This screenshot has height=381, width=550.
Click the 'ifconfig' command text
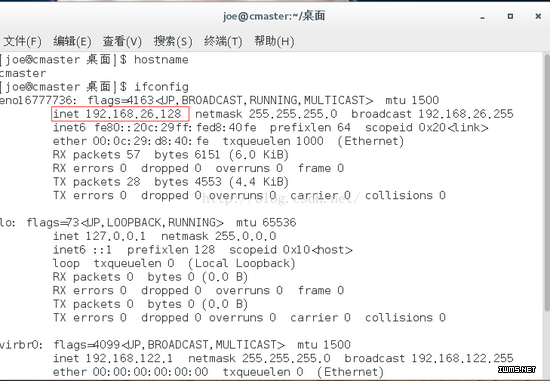[x=161, y=87]
